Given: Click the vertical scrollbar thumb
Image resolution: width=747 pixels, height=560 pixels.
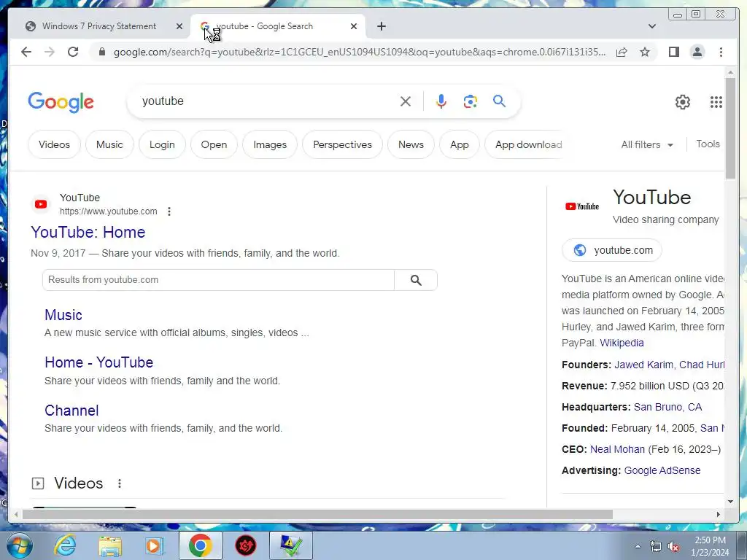Looking at the screenshot, I should click(x=730, y=128).
